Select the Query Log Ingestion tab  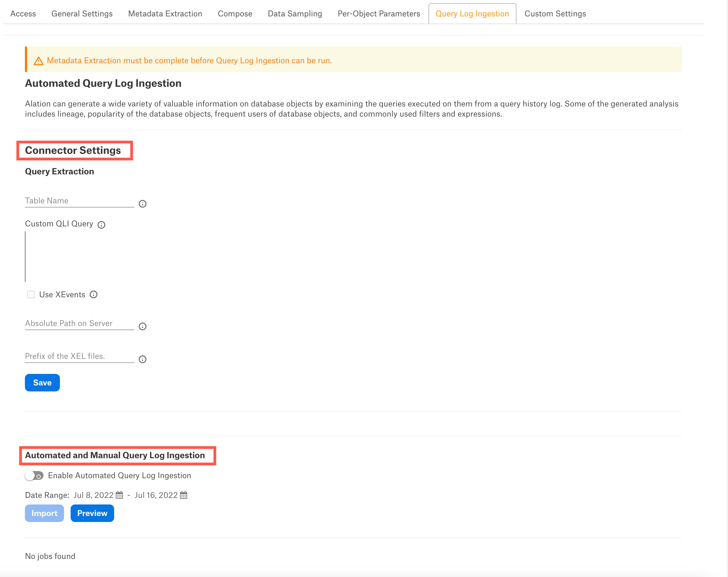point(472,14)
